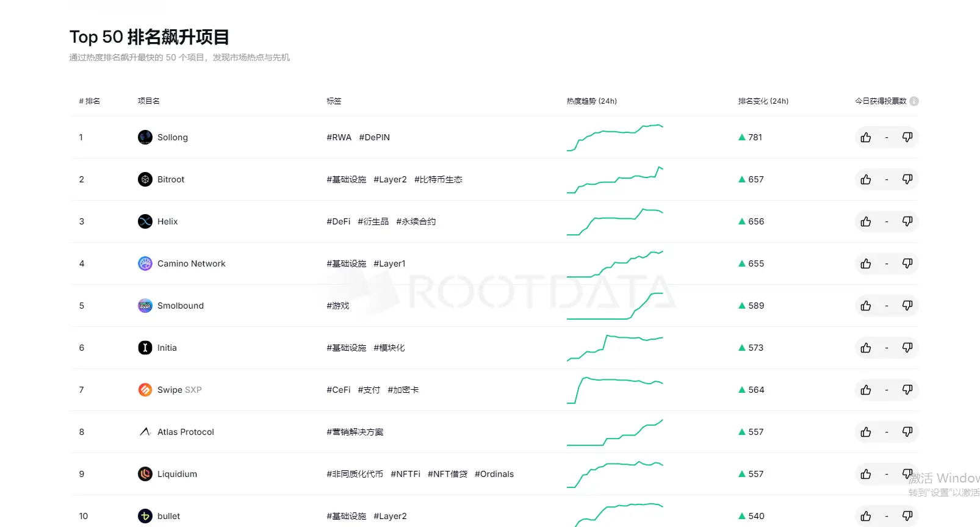Click the Atlas Protocol logo icon
Screen dimensions: 980x527
pyautogui.click(x=145, y=432)
